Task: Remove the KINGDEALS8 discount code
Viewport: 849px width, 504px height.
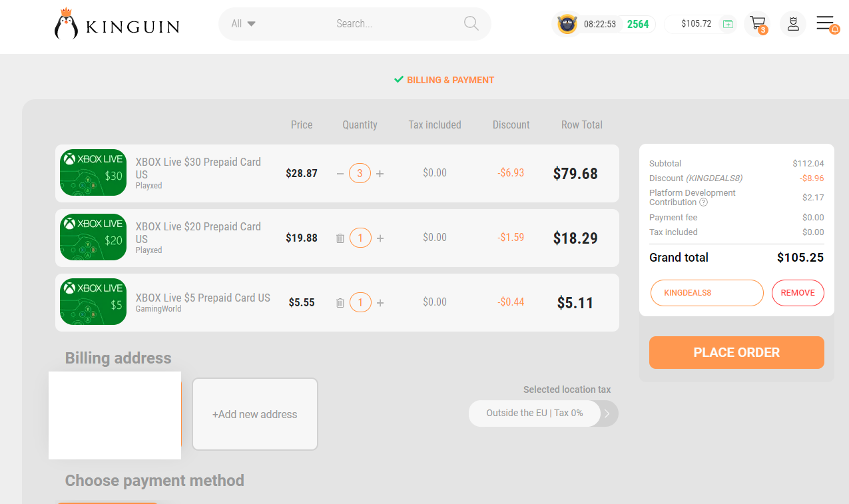Action: click(x=798, y=293)
